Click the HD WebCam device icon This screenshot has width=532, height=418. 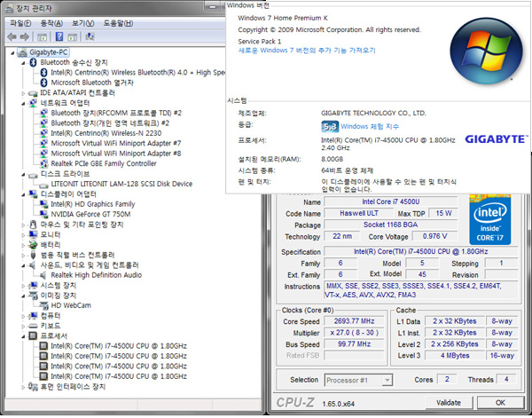44,305
